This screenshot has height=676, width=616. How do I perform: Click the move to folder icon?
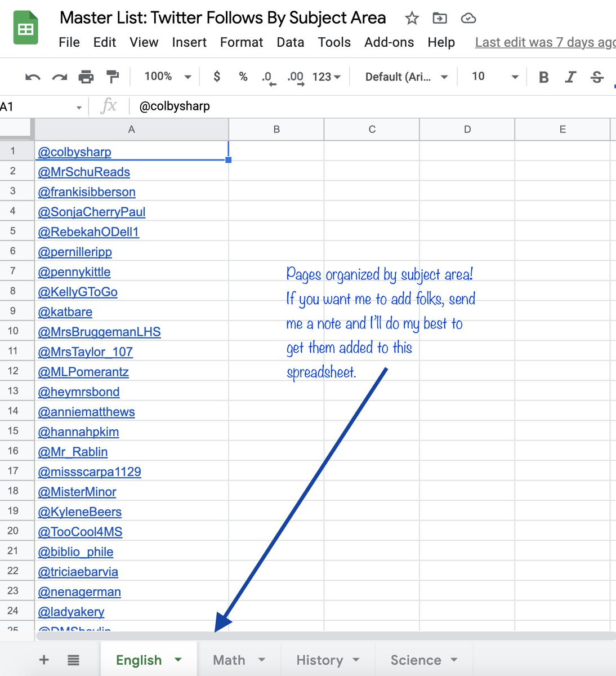pyautogui.click(x=440, y=19)
